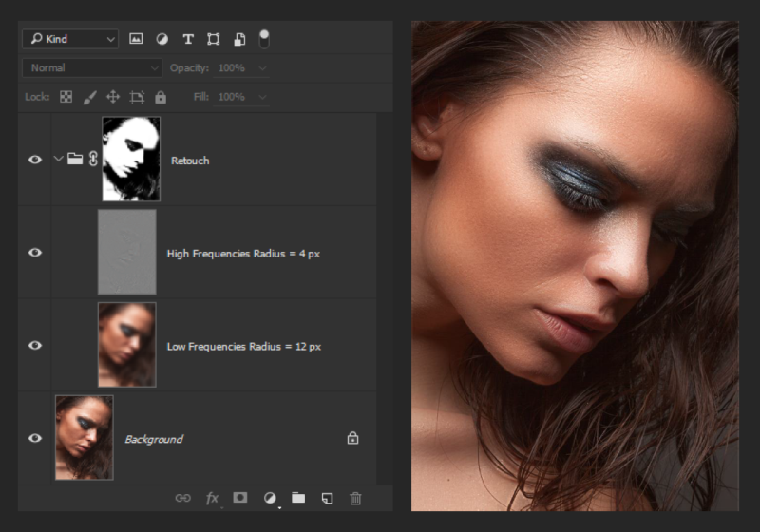Open the Kind filter dropdown

70,39
